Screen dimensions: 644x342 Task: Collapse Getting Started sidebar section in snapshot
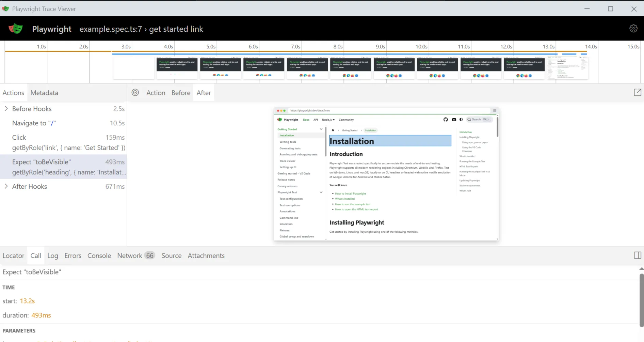[321, 129]
